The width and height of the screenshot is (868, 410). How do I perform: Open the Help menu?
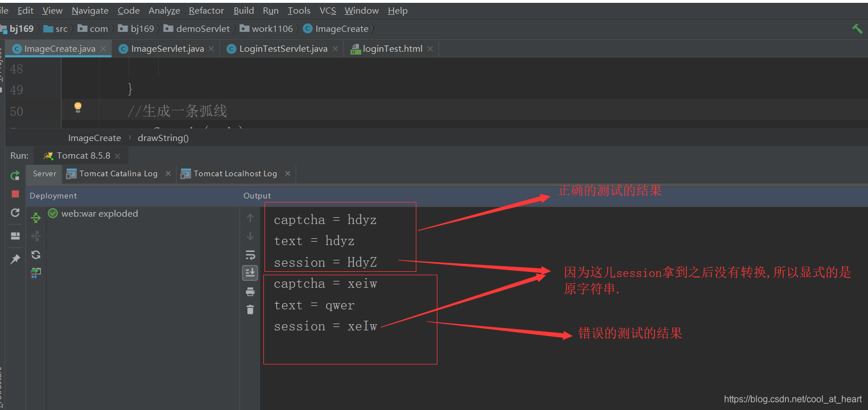click(x=398, y=11)
